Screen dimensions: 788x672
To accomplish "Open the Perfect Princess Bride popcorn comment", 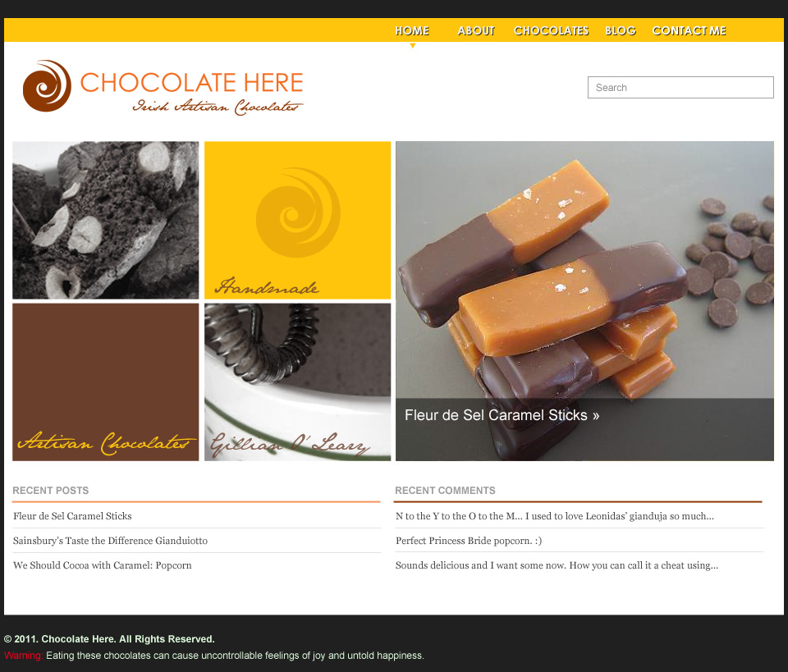I will click(469, 541).
